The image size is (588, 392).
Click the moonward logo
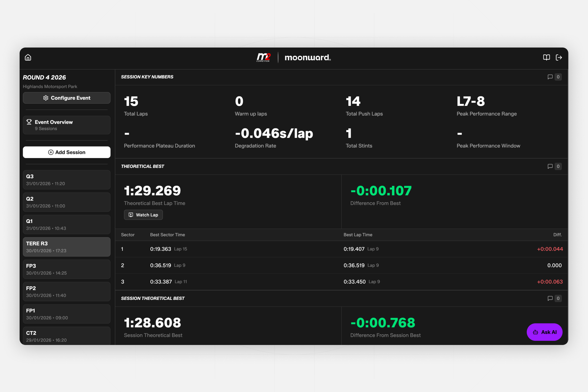click(307, 58)
